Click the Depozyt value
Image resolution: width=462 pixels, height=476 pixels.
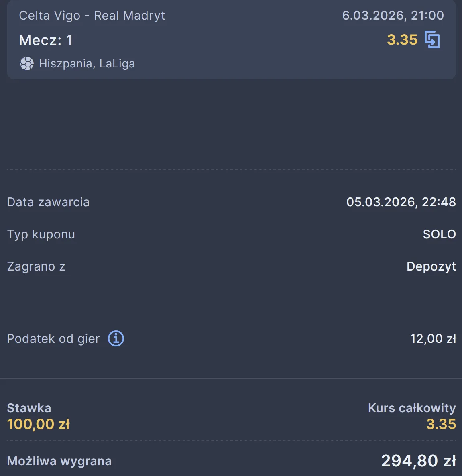(431, 266)
